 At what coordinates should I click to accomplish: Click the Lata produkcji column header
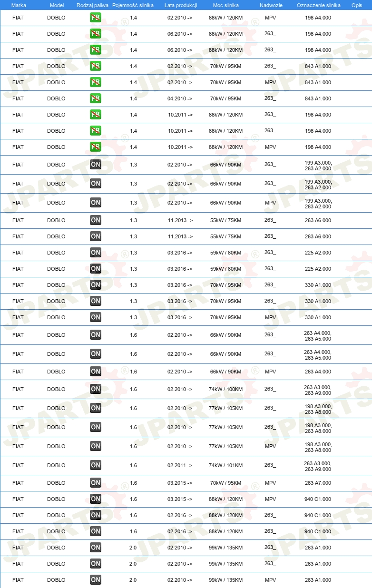coord(180,5)
